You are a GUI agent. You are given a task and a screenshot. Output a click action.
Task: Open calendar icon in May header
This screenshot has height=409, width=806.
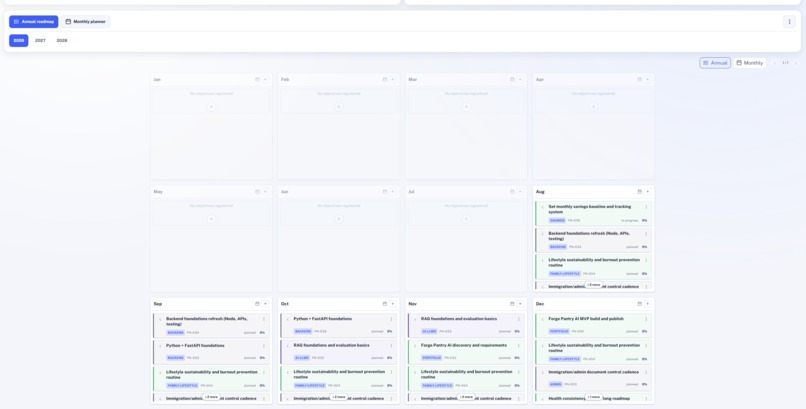click(x=257, y=192)
